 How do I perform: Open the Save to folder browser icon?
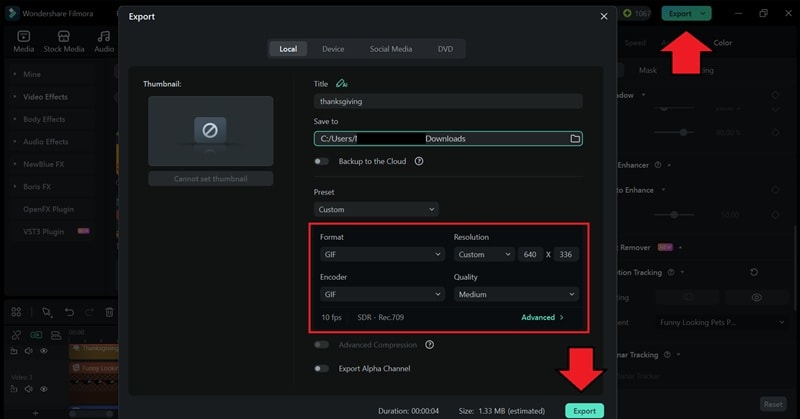tap(575, 139)
